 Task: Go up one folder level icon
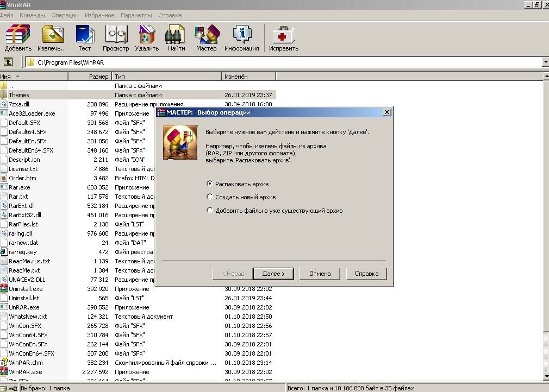[x=8, y=62]
